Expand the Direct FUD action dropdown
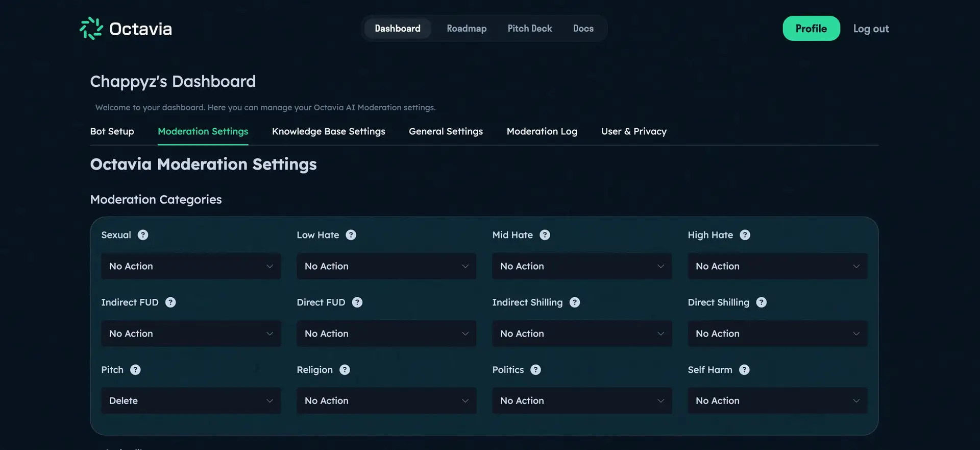The image size is (980, 450). pyautogui.click(x=386, y=334)
